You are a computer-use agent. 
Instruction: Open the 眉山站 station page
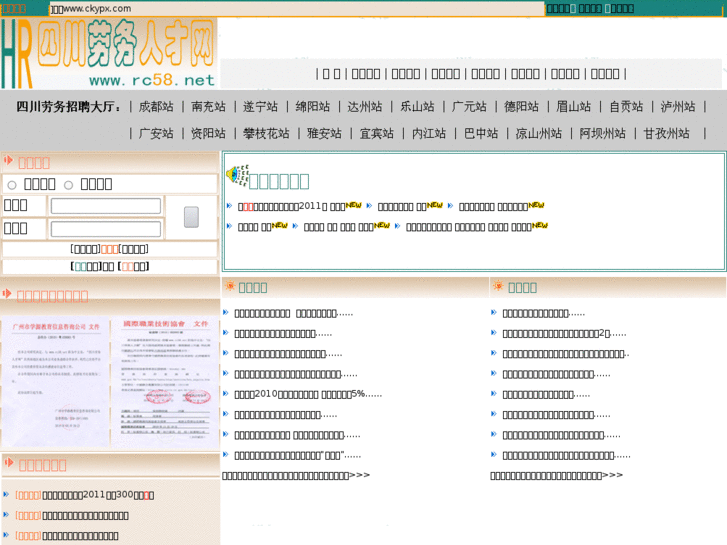click(x=574, y=107)
